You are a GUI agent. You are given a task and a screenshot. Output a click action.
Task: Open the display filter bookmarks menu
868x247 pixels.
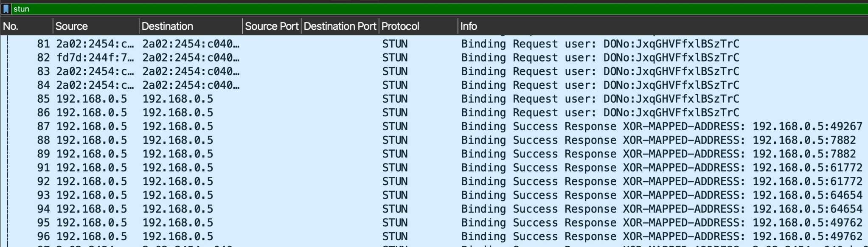click(6, 8)
